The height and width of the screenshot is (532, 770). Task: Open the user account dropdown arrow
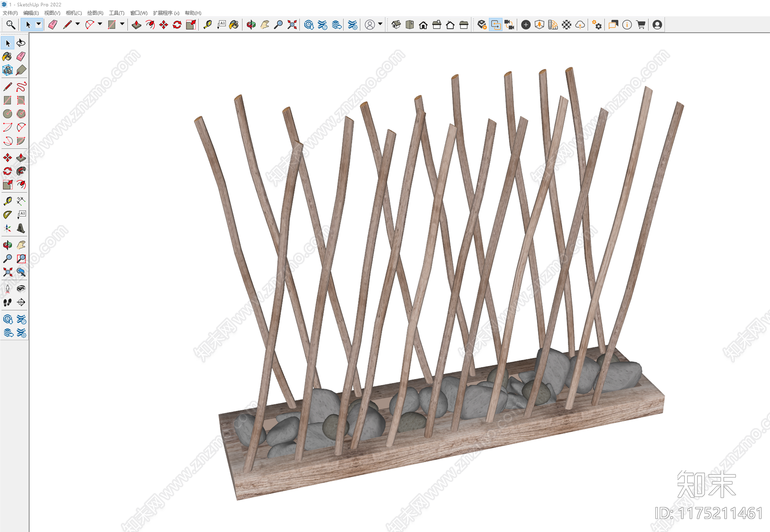coord(380,24)
